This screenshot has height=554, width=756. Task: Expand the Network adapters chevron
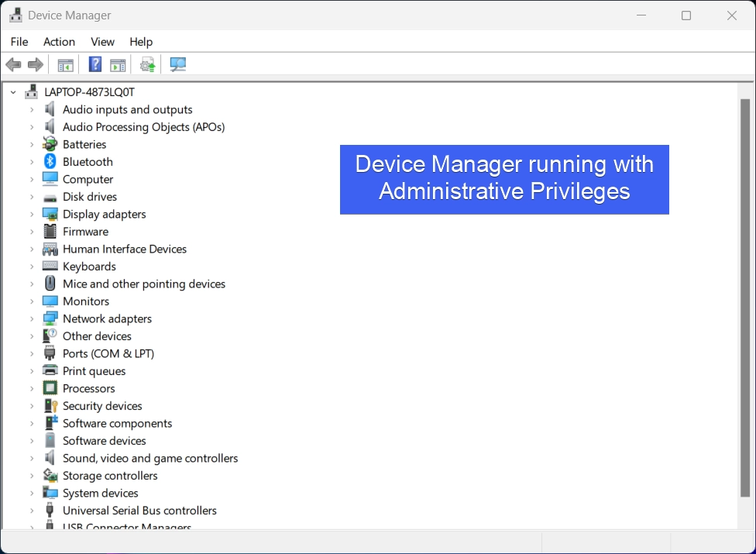(x=32, y=318)
